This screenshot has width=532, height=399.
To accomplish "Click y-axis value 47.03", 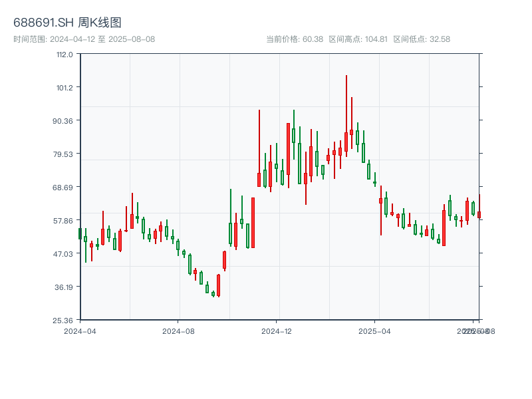I will click(63, 254).
